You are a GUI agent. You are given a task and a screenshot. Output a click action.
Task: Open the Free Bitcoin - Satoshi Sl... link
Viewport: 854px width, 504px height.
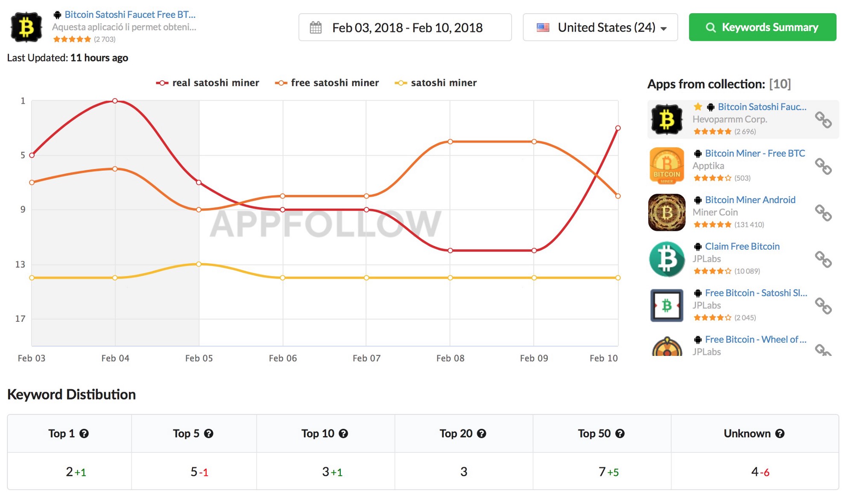pyautogui.click(x=756, y=293)
